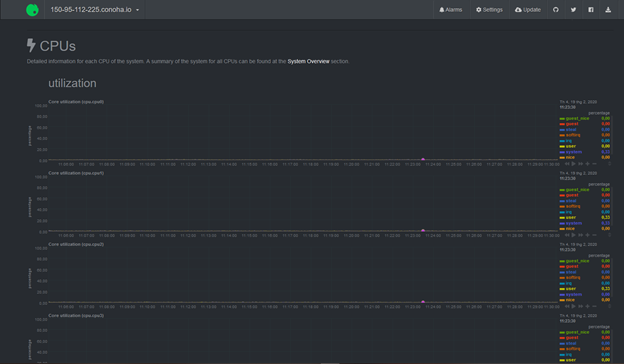Click the utilization section heading
Image resolution: width=624 pixels, height=364 pixels.
pyautogui.click(x=72, y=83)
